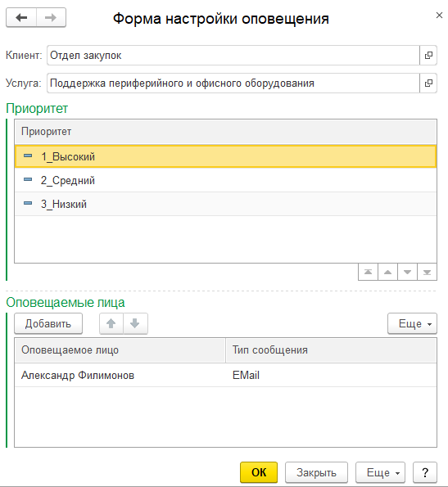Move down one priority row
The height and width of the screenshot is (487, 448).
(x=407, y=272)
